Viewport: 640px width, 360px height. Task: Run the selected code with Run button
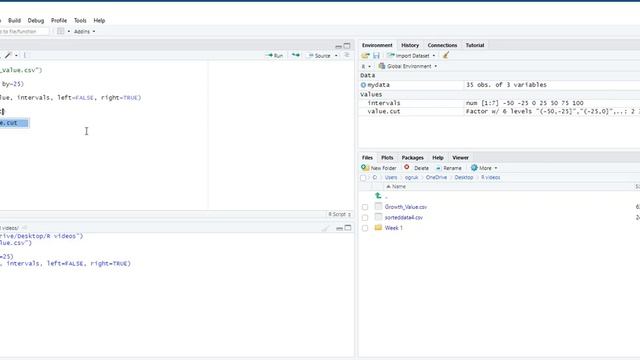pyautogui.click(x=274, y=56)
